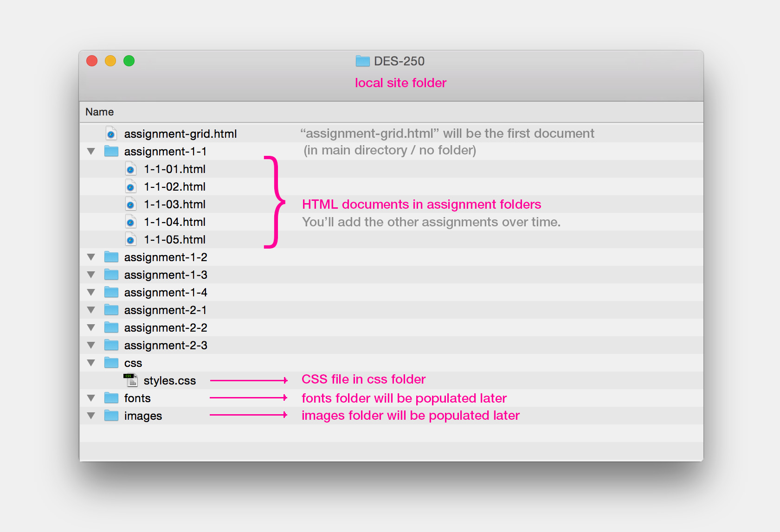Screen dimensions: 780x532
Task: Click the images folder icon
Action: pyautogui.click(x=111, y=416)
